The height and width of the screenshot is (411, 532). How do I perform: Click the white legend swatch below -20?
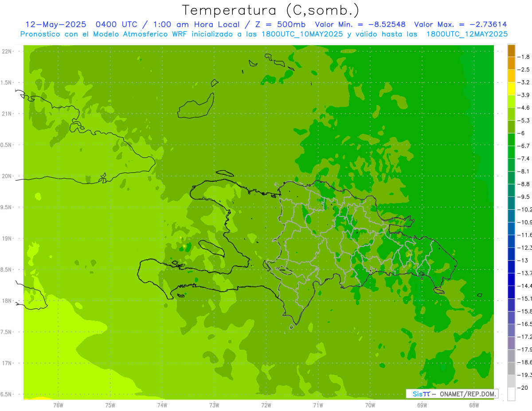pos(511,394)
